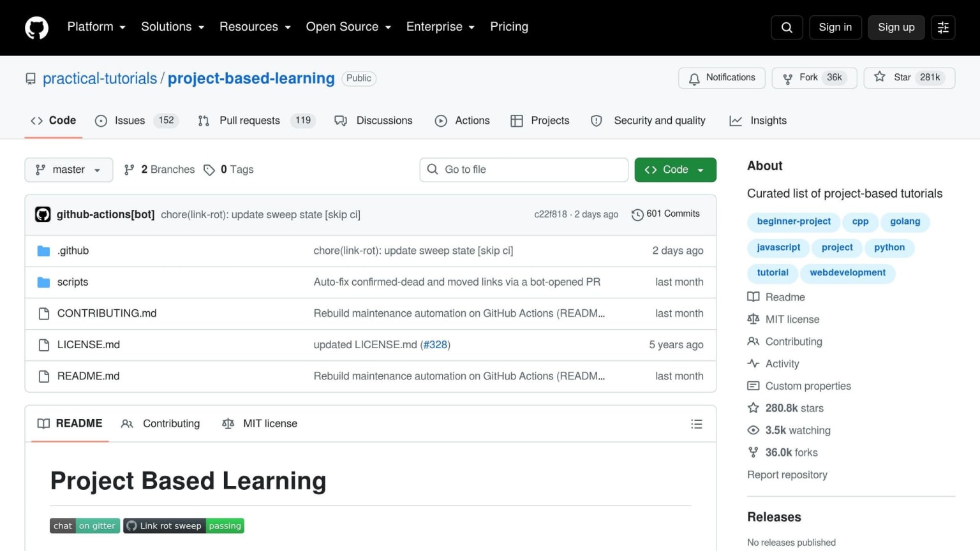The image size is (980, 551).
Task: Switch to the Pull requests tab
Action: pyautogui.click(x=256, y=121)
